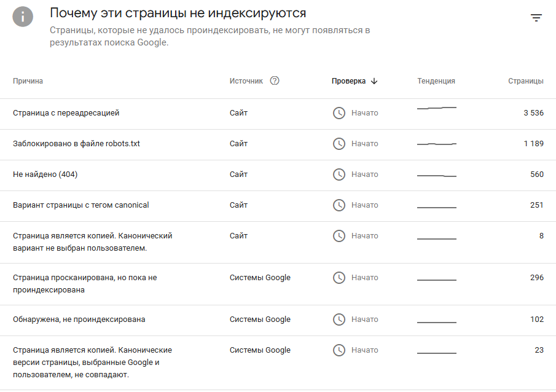
Task: Sort by the Проверка column header
Action: (x=348, y=81)
